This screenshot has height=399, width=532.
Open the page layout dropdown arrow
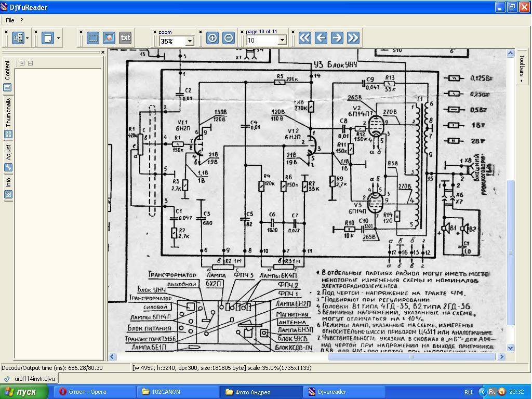(x=58, y=38)
